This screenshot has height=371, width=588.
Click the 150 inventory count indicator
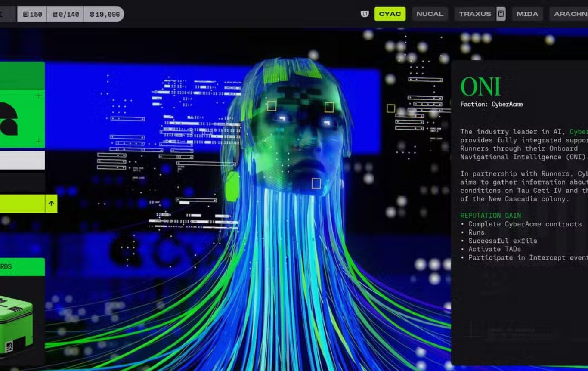tap(32, 14)
